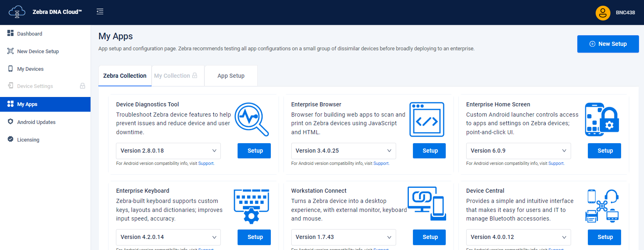The height and width of the screenshot is (250, 644).
Task: Click the Enterprise Browser code window icon
Action: tap(427, 119)
